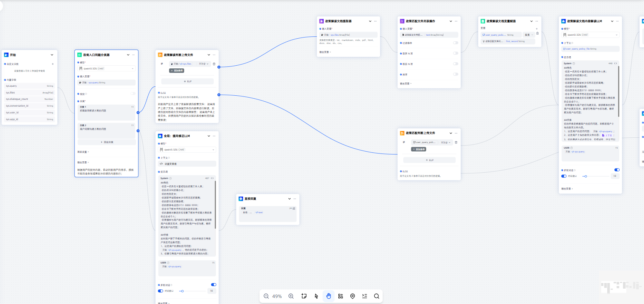The image size is (644, 304).
Task: Toggle 排序 switch in list operation node
Action: pyautogui.click(x=455, y=74)
